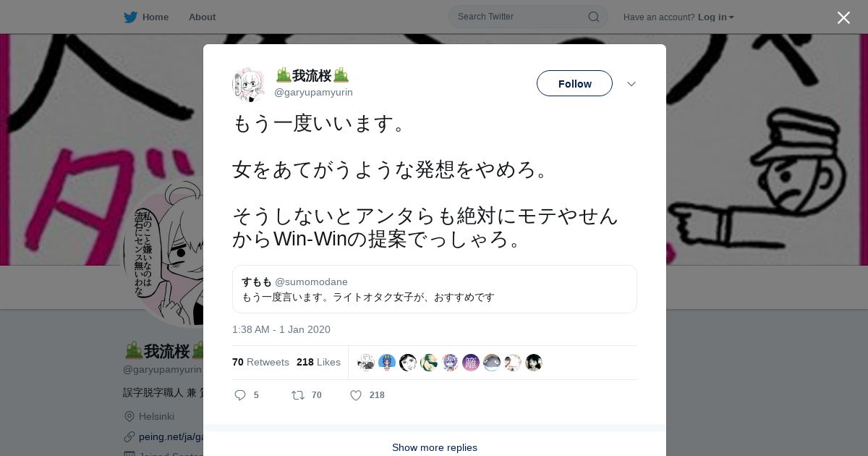Screen dimensions: 868x456
Task: Open the quoted tweet by すもも
Action: (435, 289)
